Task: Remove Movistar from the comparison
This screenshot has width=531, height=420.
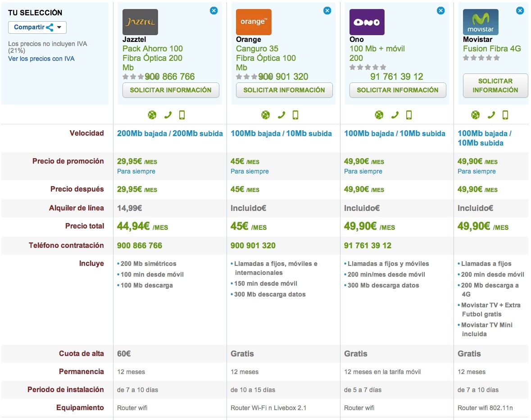Action: (520, 10)
